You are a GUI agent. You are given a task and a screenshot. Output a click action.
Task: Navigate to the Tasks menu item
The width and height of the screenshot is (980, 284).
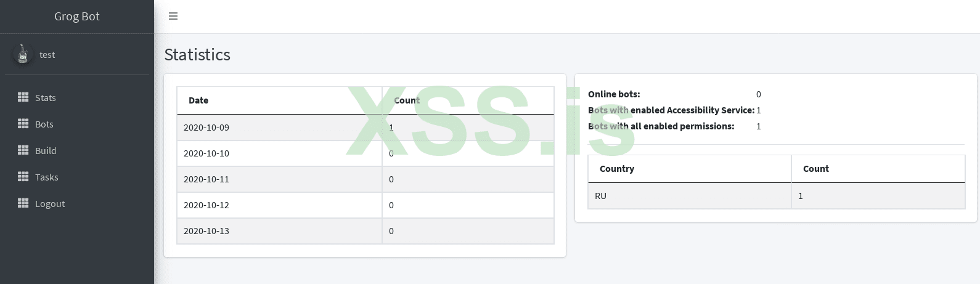pyautogui.click(x=47, y=177)
